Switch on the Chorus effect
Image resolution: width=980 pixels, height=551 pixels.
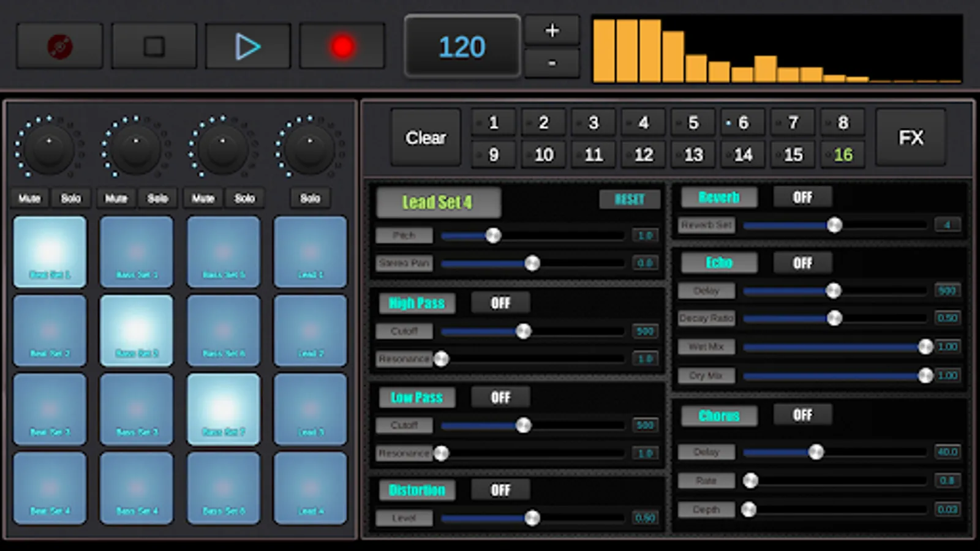[802, 415]
